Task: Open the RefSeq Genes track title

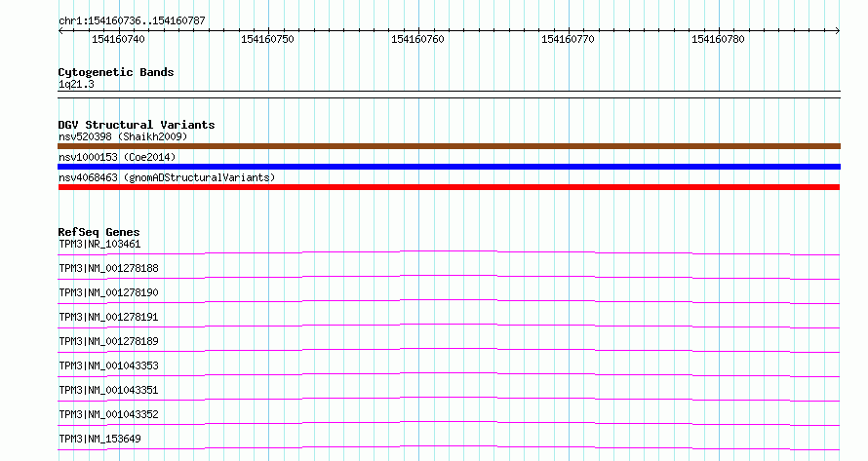Action: (x=99, y=232)
